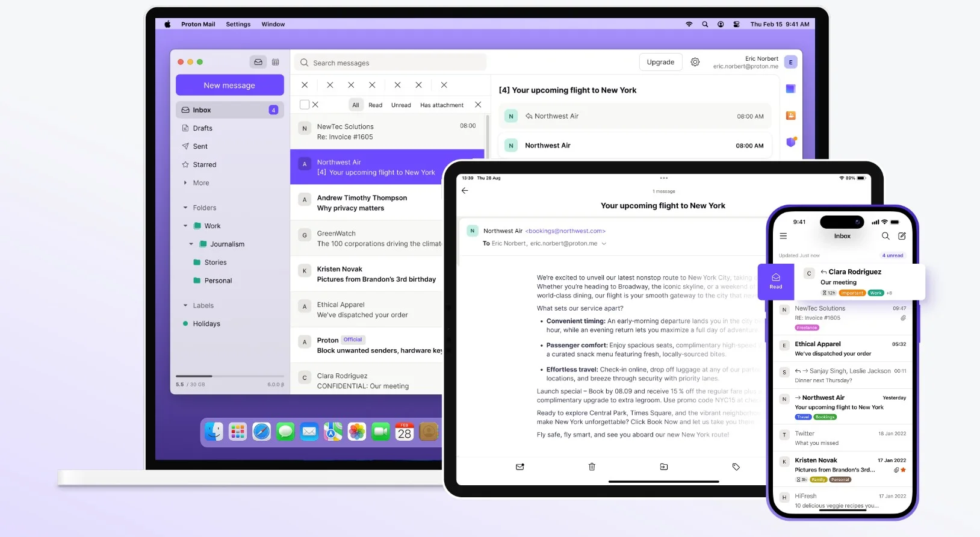Screen dimensions: 980x537
Task: Click back arrow in tablet message view
Action: [x=465, y=190]
